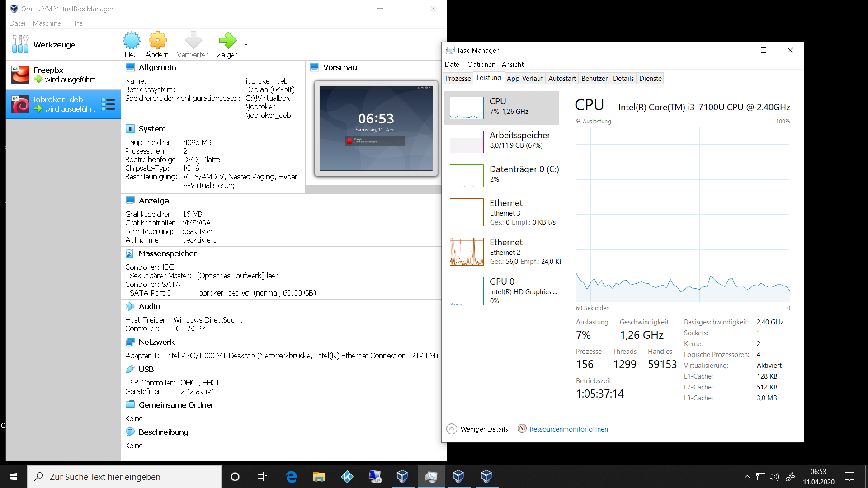Image resolution: width=868 pixels, height=488 pixels.
Task: Open the Autostart tab
Action: coord(562,78)
